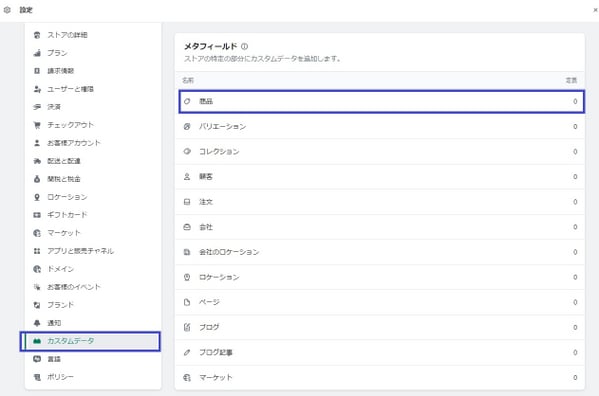Click the notifications bell icon
The width and height of the screenshot is (599, 396).
pyautogui.click(x=37, y=323)
